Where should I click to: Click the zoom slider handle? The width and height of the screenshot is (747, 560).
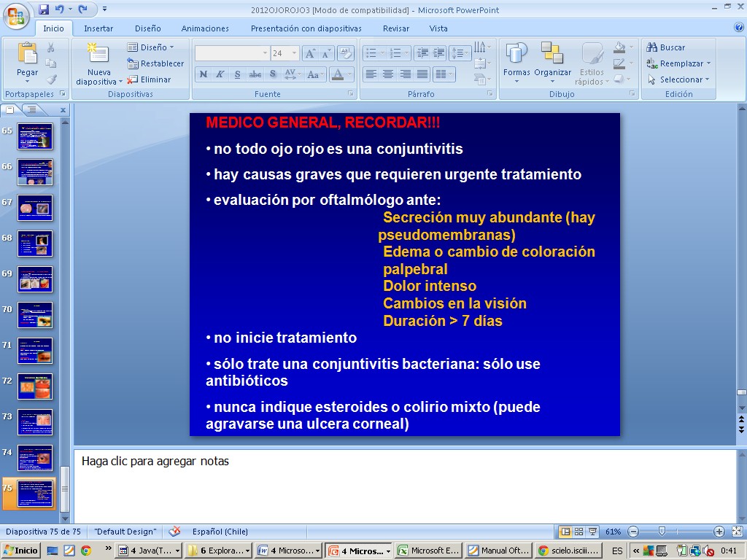tap(662, 532)
